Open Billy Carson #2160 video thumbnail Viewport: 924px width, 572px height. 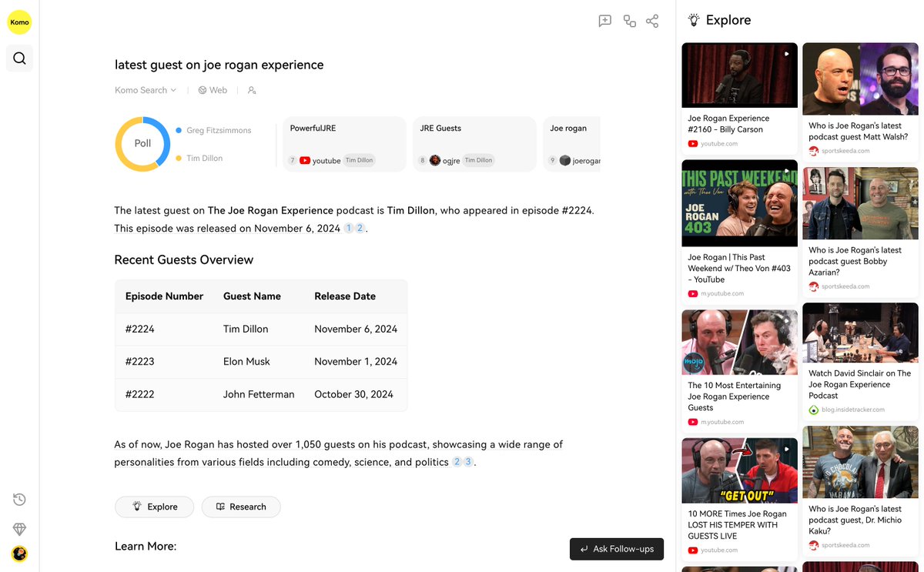pyautogui.click(x=740, y=75)
